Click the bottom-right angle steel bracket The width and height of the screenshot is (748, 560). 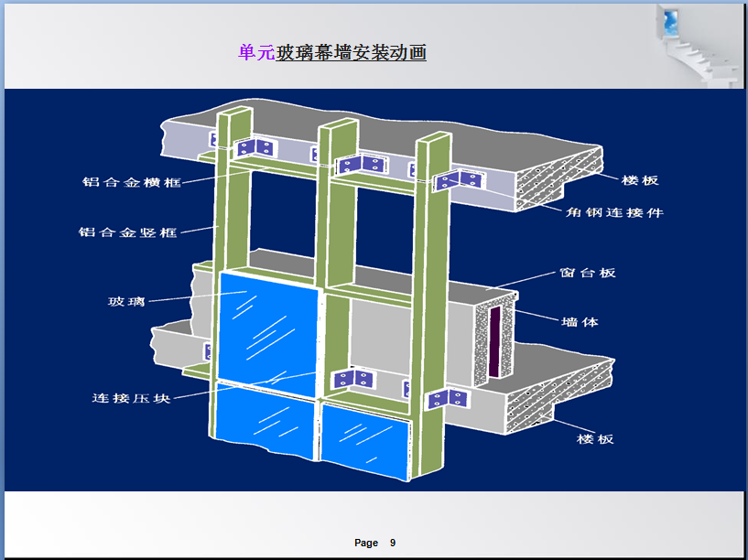click(x=449, y=399)
